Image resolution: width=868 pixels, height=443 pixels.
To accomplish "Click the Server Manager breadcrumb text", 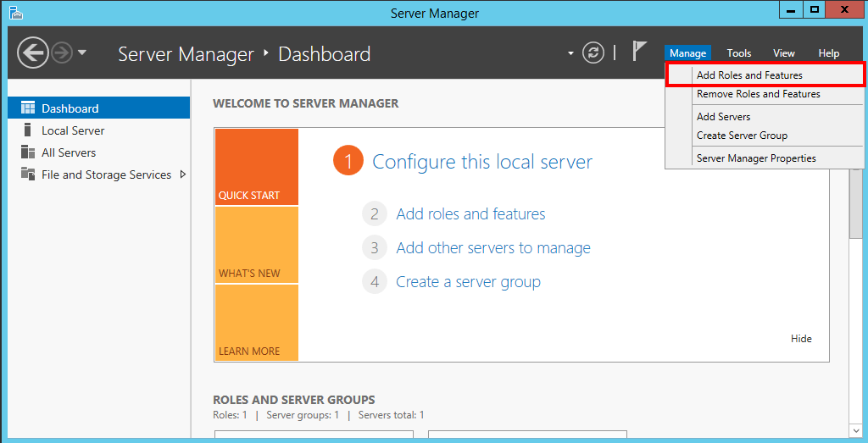I will coord(186,54).
